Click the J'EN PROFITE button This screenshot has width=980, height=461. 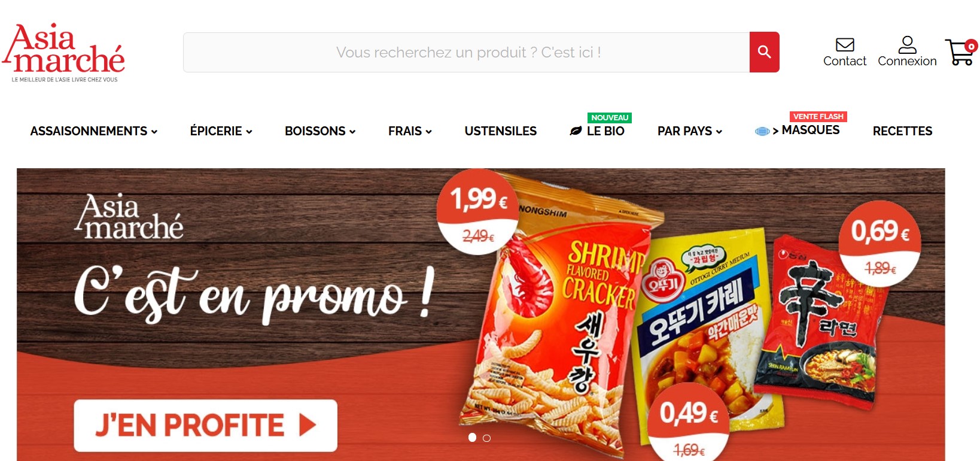[205, 426]
